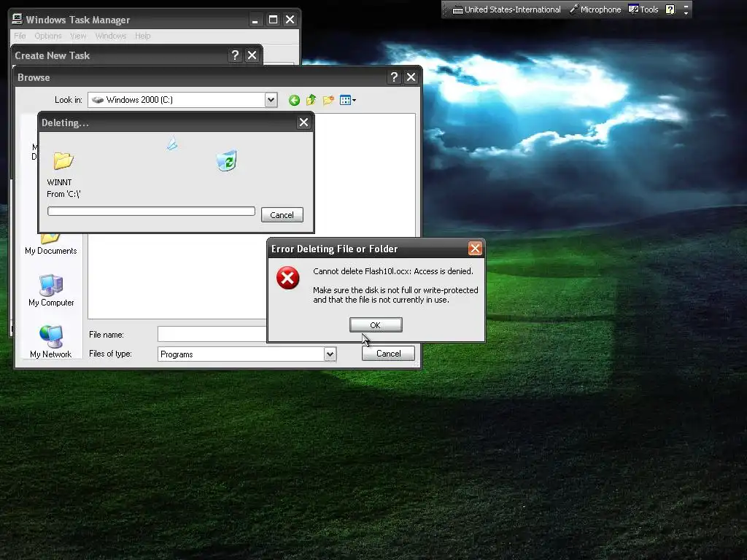Image resolution: width=747 pixels, height=560 pixels.
Task: Close the Deleting dialog window
Action: (303, 122)
